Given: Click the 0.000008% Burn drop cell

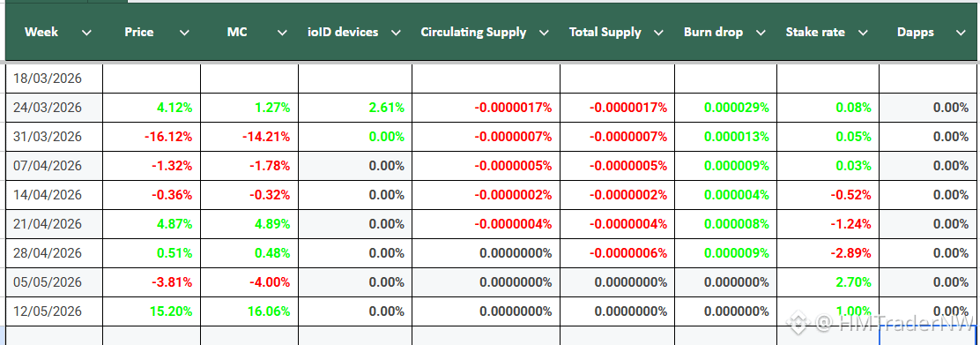Looking at the screenshot, I should tap(725, 224).
